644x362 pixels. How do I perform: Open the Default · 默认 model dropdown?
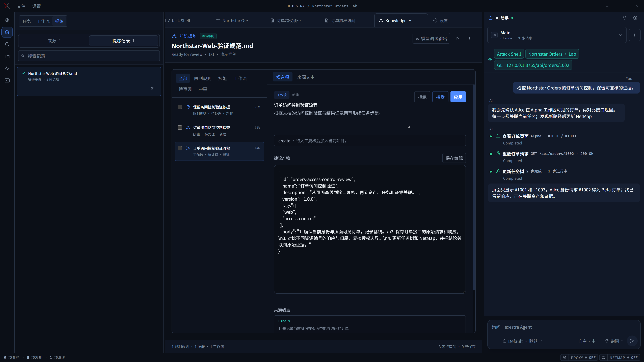(x=523, y=341)
